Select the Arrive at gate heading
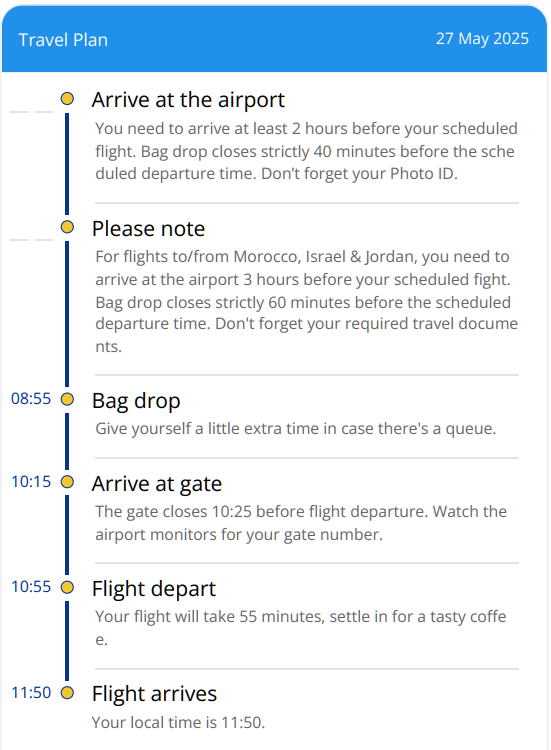Viewport: 551px width, 750px height. 157,484
